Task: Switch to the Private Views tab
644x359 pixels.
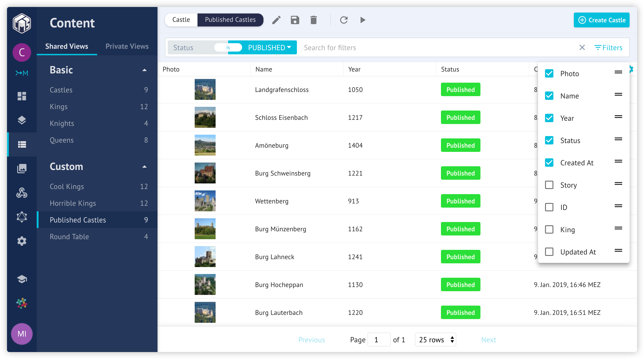Action: click(x=127, y=46)
